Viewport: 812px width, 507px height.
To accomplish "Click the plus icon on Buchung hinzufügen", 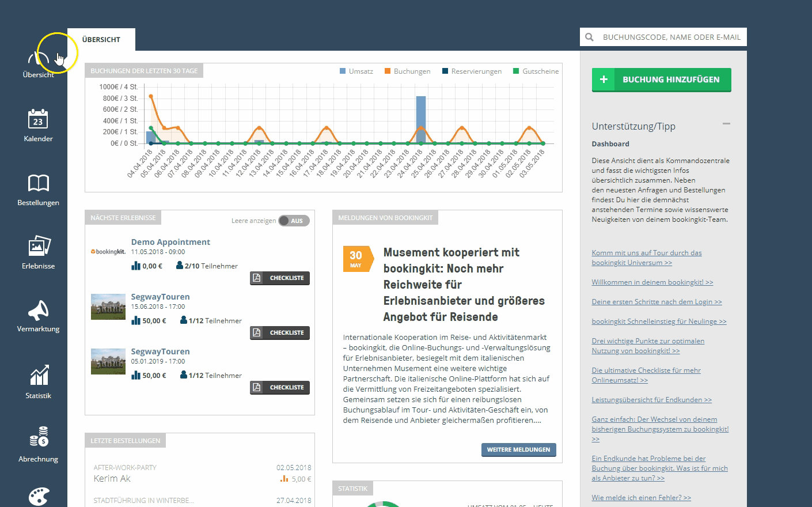I will tap(604, 80).
